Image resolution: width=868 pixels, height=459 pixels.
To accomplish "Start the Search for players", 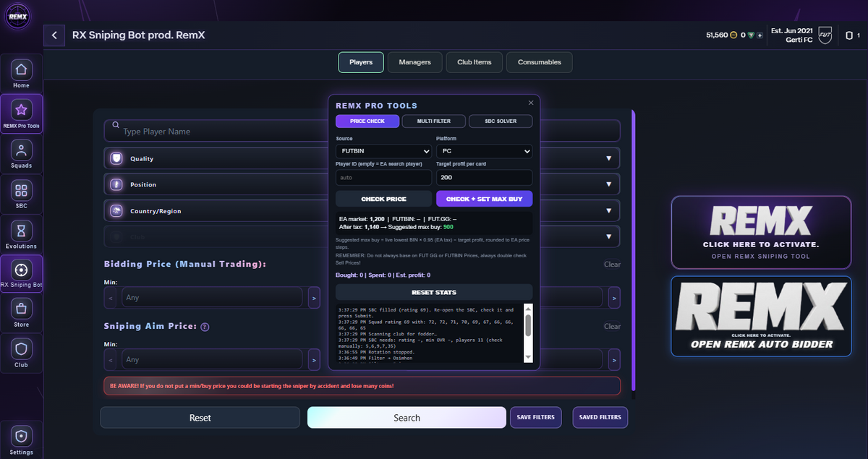I will [x=407, y=418].
